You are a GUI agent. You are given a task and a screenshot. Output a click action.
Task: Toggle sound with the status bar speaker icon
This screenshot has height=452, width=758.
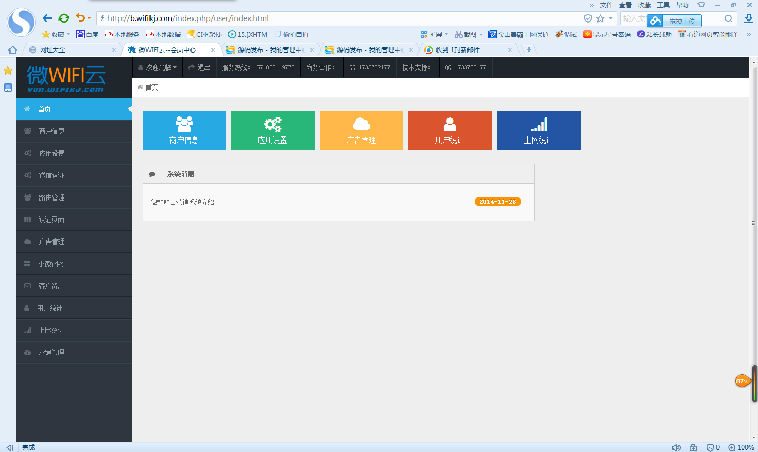click(676, 448)
